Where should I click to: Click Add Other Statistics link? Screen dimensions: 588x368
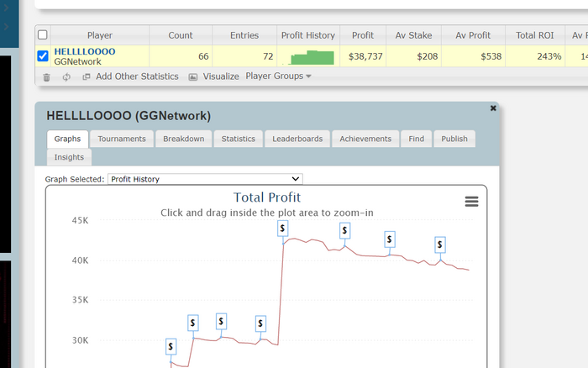tap(137, 76)
